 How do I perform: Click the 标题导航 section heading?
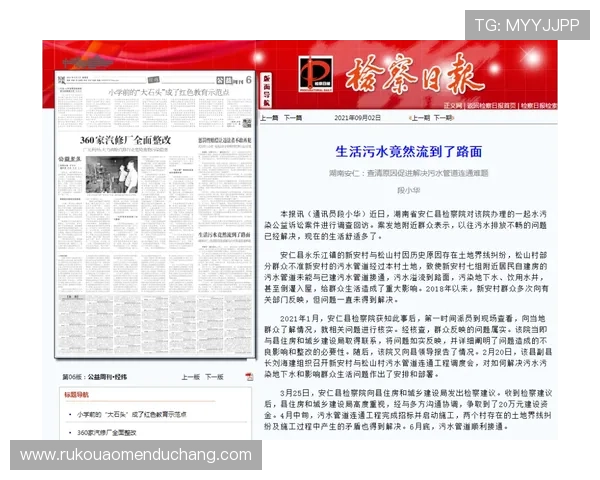point(77,395)
